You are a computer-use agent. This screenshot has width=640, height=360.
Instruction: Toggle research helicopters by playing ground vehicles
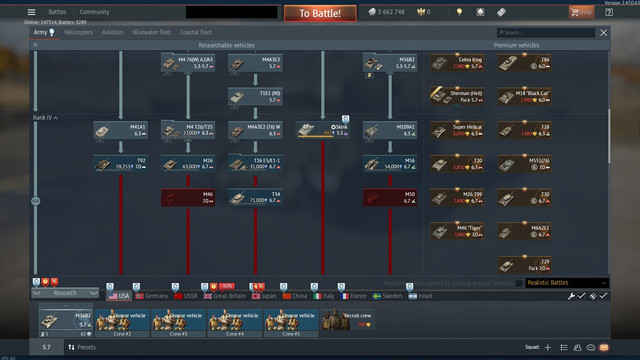click(519, 283)
